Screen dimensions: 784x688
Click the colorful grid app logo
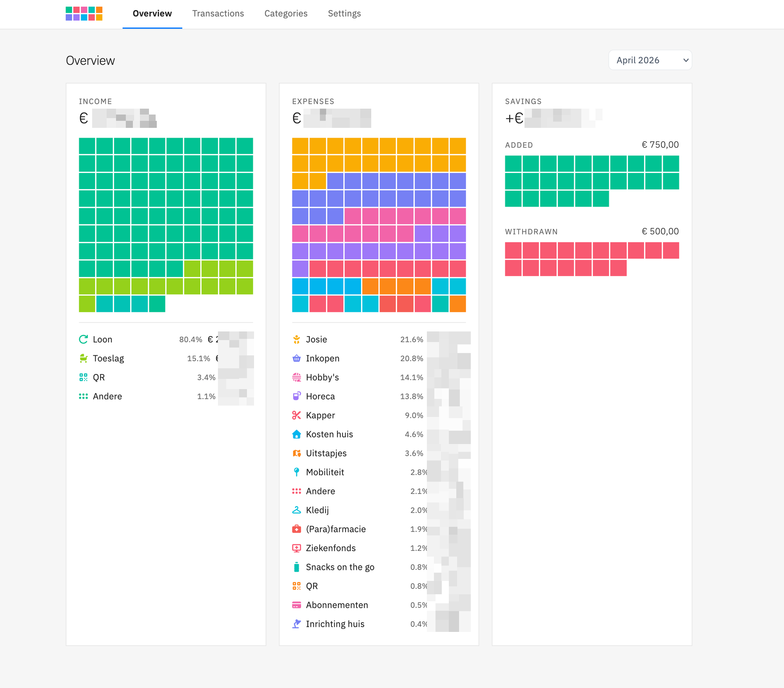click(84, 14)
